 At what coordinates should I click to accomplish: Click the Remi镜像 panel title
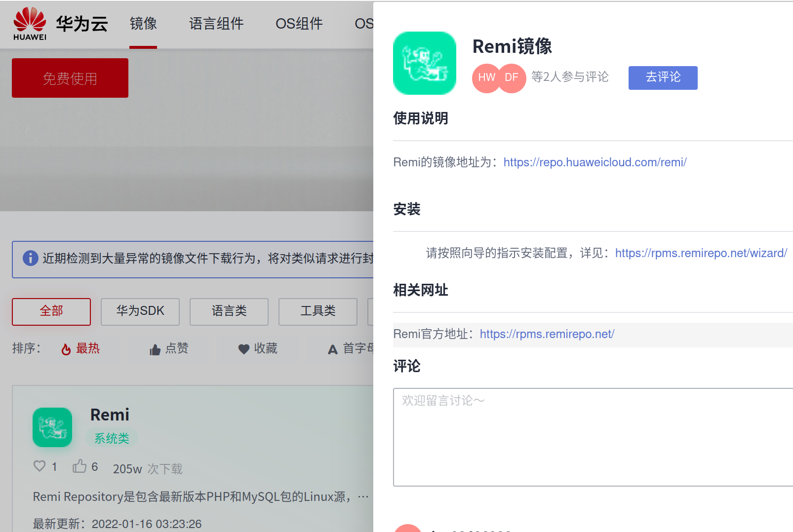(512, 46)
